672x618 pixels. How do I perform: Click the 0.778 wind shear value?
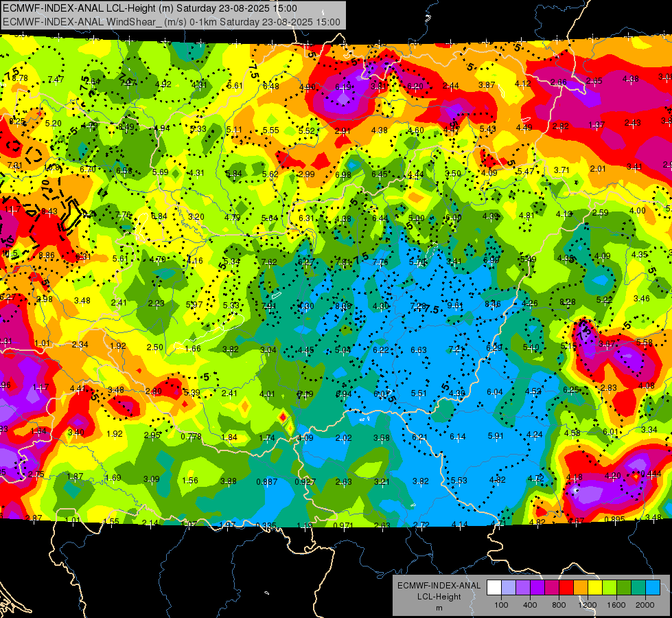(x=191, y=437)
